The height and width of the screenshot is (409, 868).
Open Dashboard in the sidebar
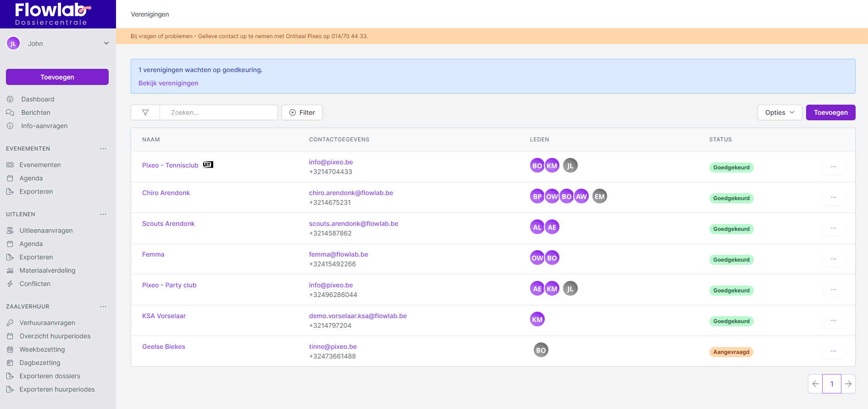[38, 99]
